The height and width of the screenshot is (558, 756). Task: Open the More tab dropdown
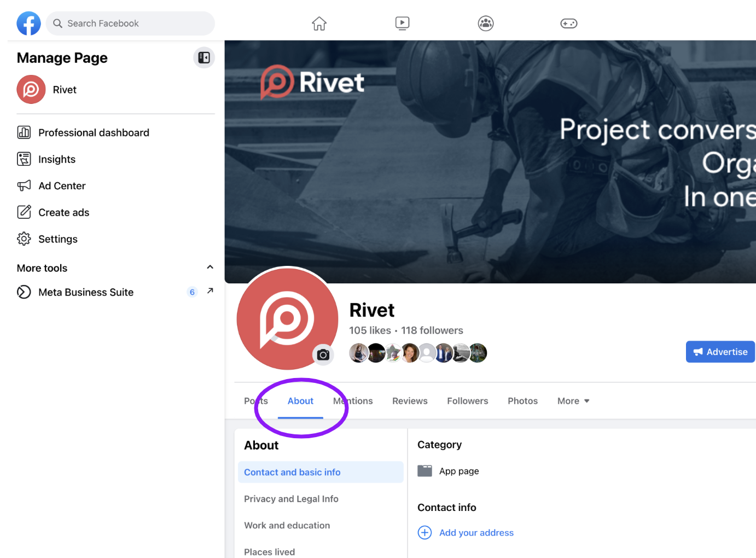pos(573,401)
